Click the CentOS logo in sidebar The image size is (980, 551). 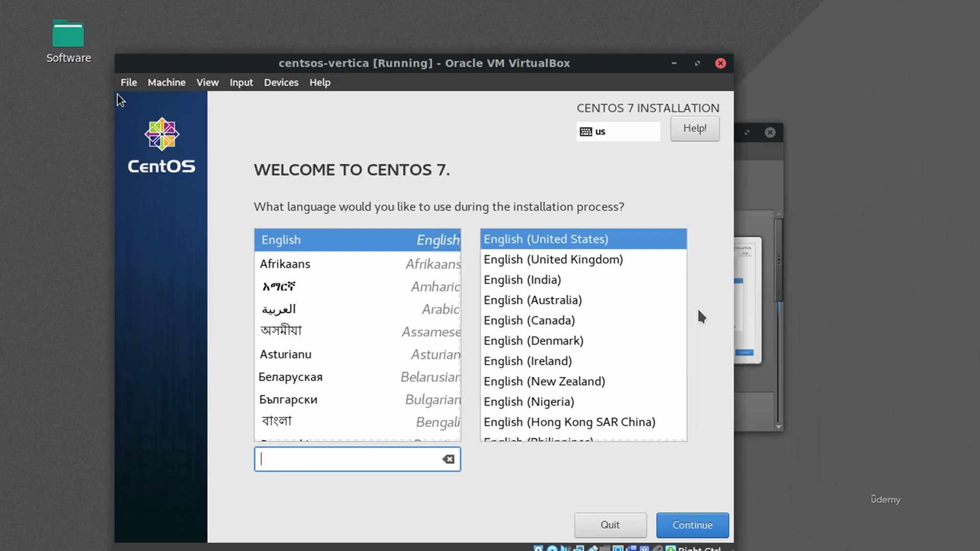(161, 145)
